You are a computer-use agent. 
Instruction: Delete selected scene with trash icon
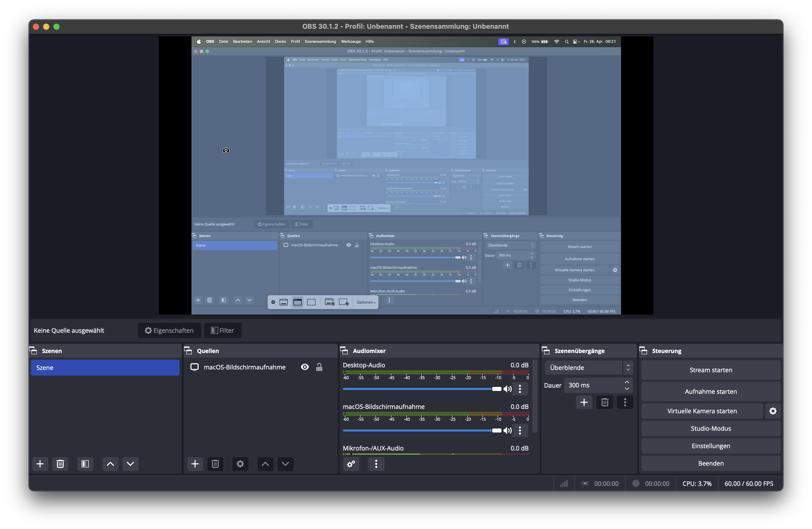point(60,464)
